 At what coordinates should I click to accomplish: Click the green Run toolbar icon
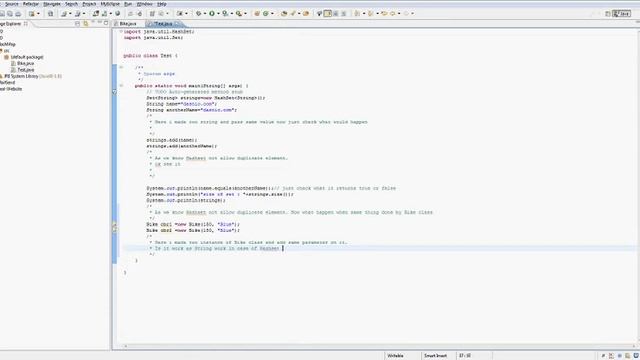[212, 13]
